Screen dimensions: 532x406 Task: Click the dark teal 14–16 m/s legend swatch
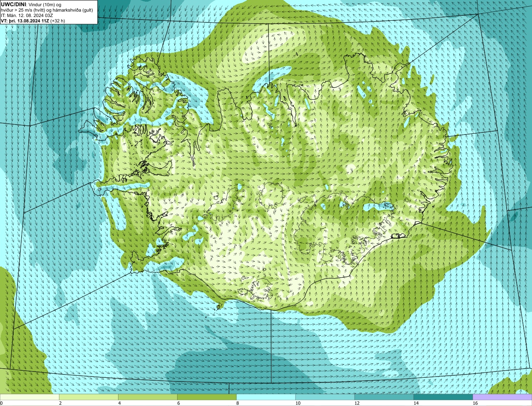pyautogui.click(x=443, y=397)
